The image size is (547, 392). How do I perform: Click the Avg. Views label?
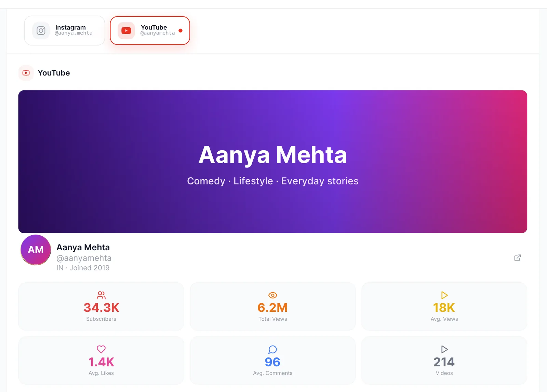point(444,319)
